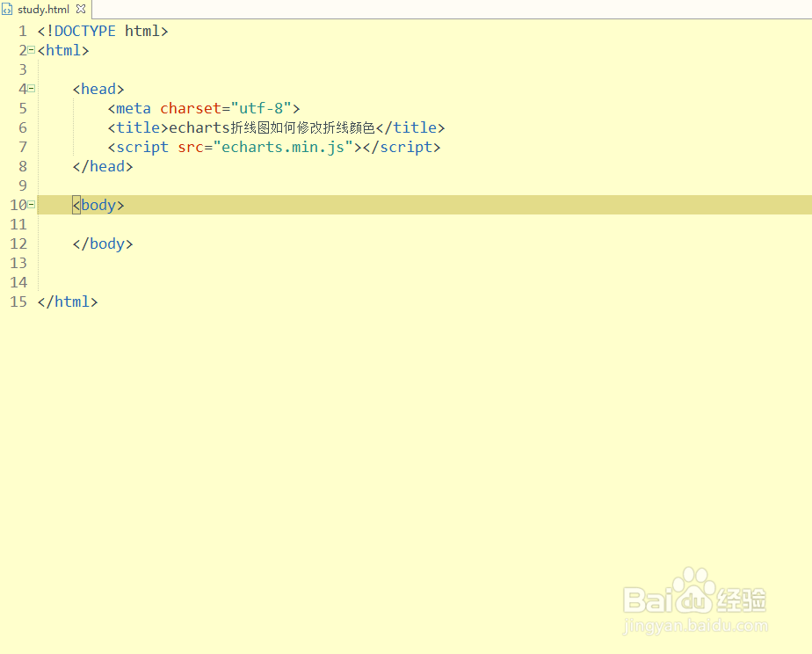Viewport: 812px width, 654px height.
Task: Click the closing </head> tag
Action: pyautogui.click(x=103, y=166)
